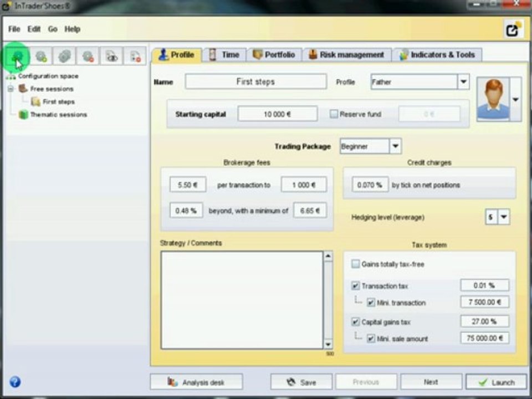Open the Profile dropdown showing Father
The height and width of the screenshot is (399, 532).
[463, 82]
